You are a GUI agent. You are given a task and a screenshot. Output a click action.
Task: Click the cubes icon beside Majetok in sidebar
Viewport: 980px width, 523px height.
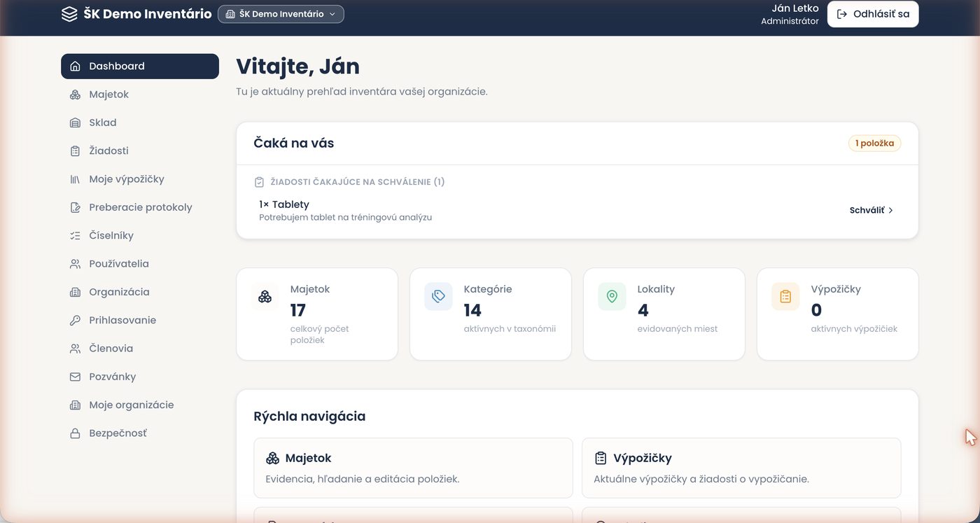75,95
